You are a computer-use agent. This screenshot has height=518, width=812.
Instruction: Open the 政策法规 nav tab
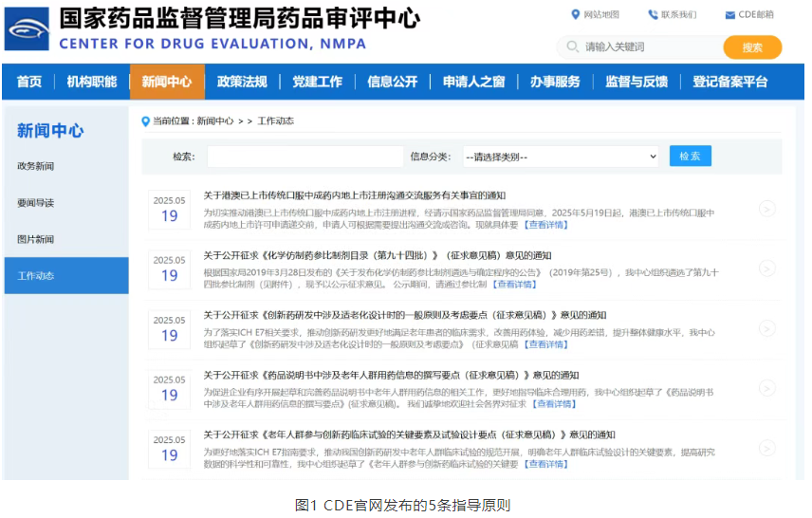point(242,82)
